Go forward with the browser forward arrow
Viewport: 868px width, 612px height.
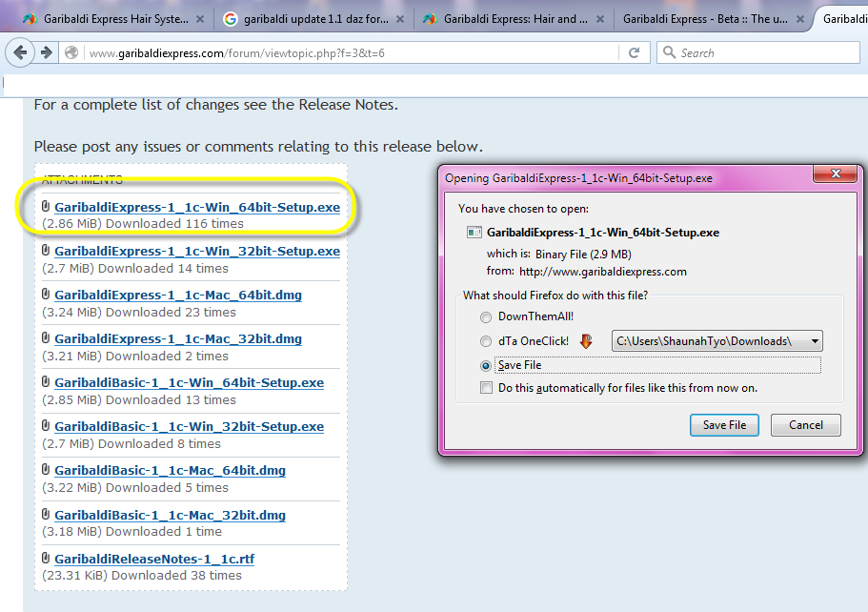pos(47,52)
